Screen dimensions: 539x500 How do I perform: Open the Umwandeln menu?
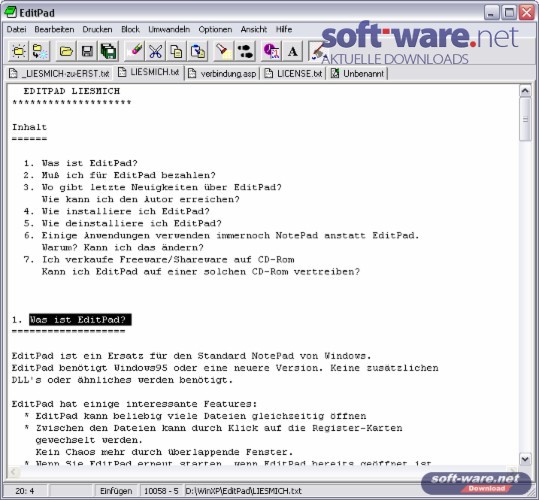tap(169, 30)
